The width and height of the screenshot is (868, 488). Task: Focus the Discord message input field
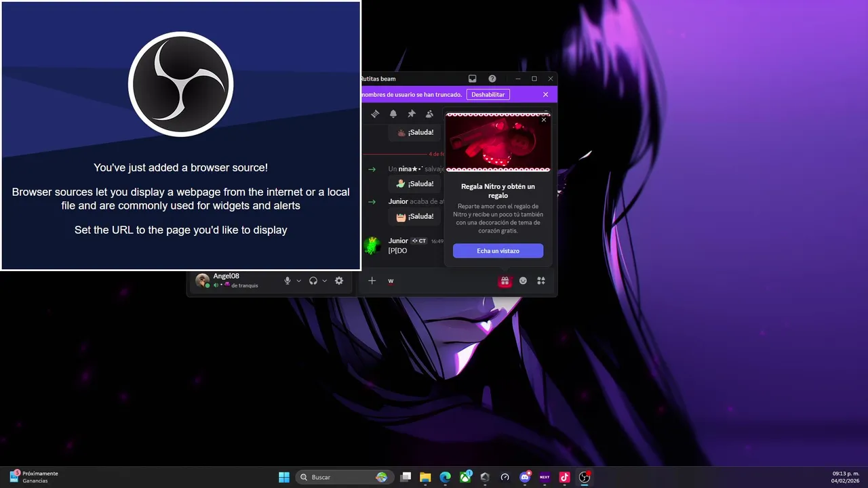[439, 281]
